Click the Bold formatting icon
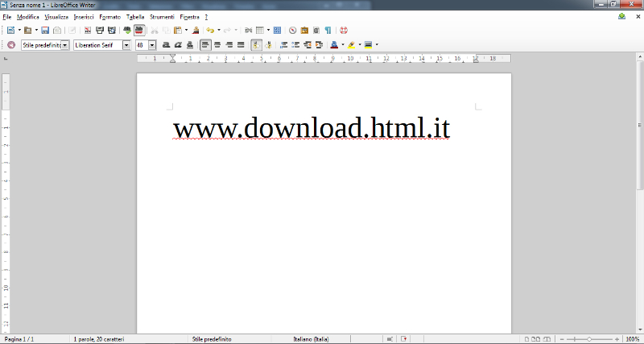The image size is (644, 344). pos(166,45)
